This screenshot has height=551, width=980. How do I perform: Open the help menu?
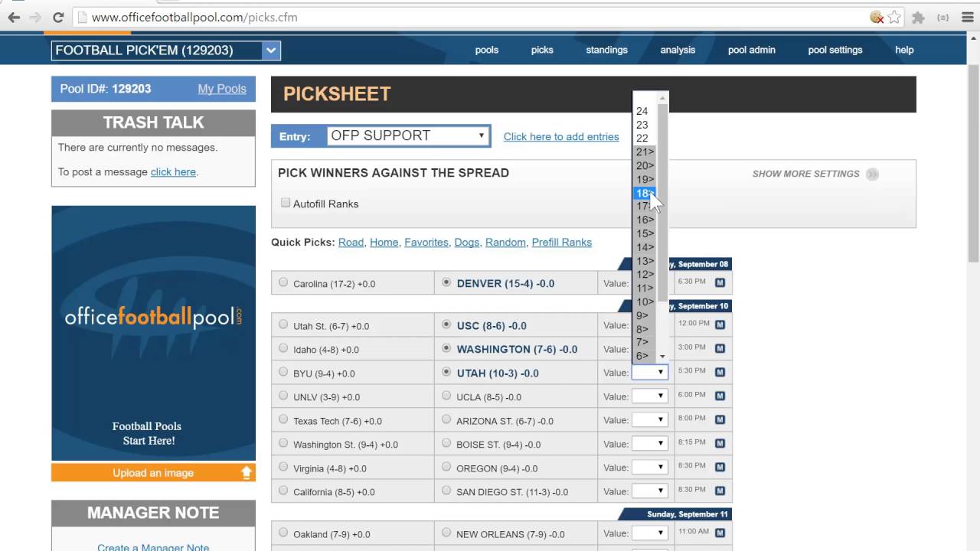click(904, 50)
